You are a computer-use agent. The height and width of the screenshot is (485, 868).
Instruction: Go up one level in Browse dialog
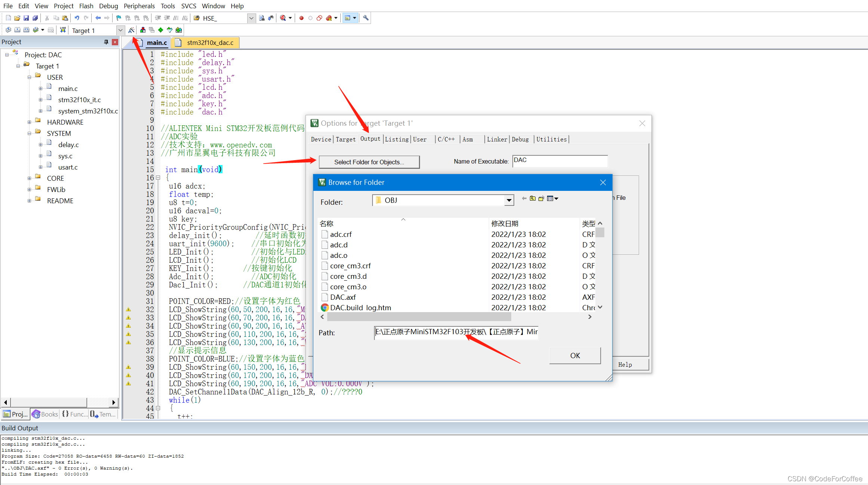[x=533, y=198]
